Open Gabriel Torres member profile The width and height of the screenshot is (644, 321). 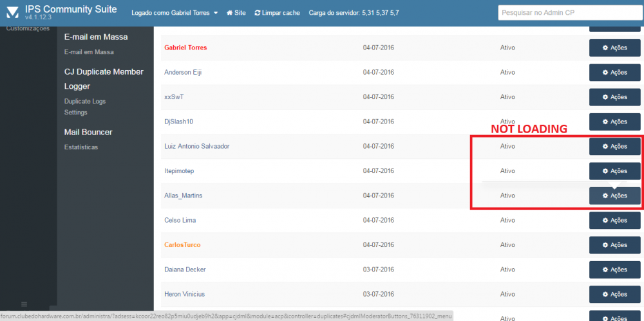(x=185, y=48)
